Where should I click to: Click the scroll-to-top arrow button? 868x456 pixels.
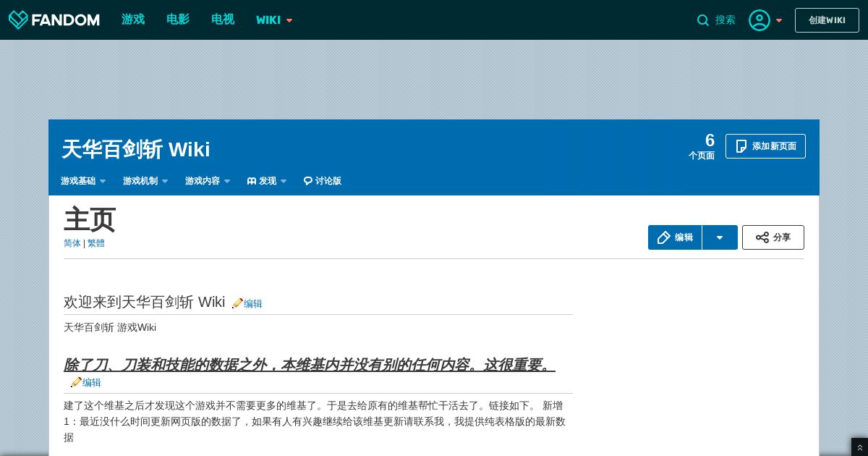860,448
